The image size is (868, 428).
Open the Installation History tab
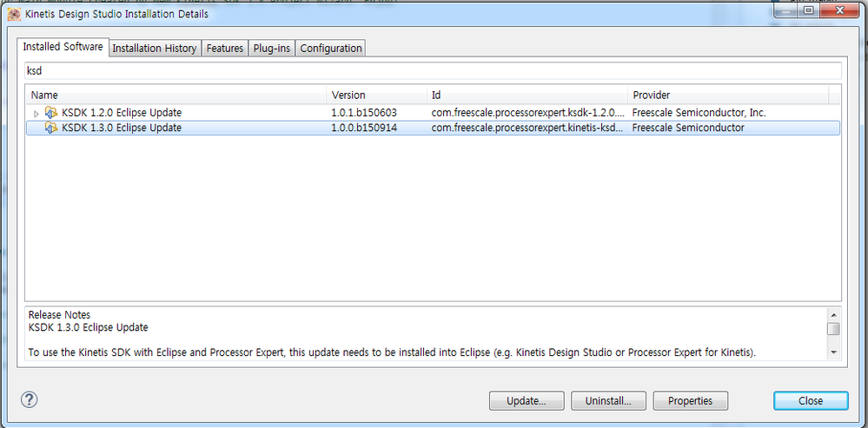click(155, 49)
